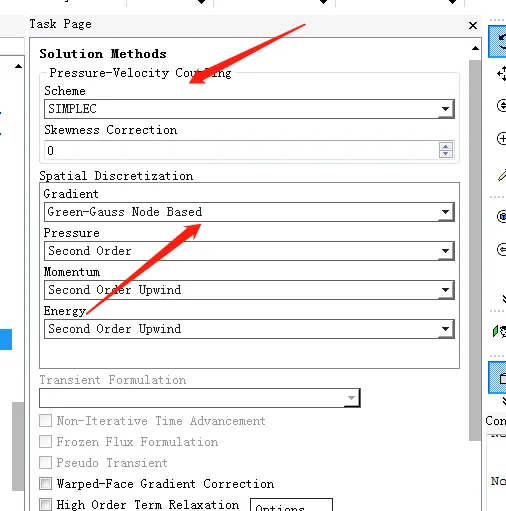Select the rotate view tool icon
The image size is (506, 511).
(x=498, y=41)
